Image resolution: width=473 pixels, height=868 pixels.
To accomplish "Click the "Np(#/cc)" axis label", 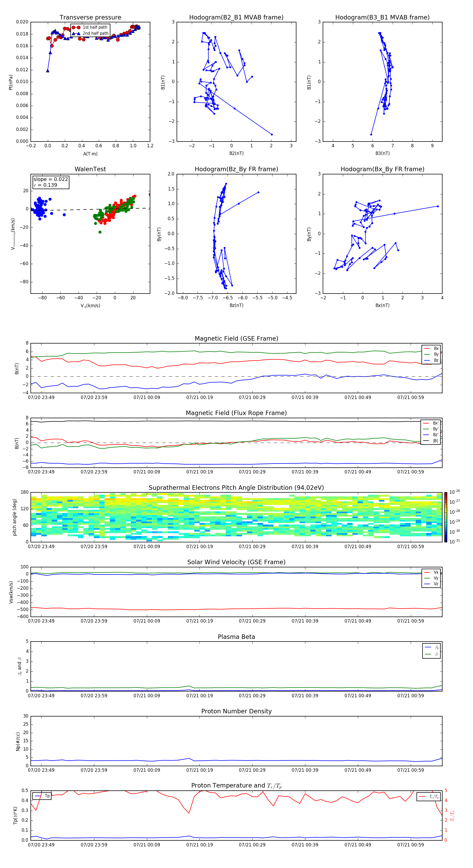I will pyautogui.click(x=18, y=741).
